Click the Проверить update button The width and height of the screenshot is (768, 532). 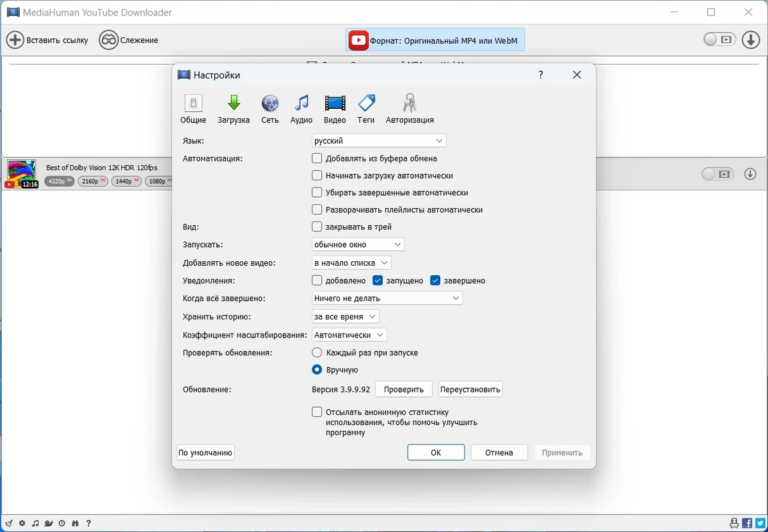[404, 389]
